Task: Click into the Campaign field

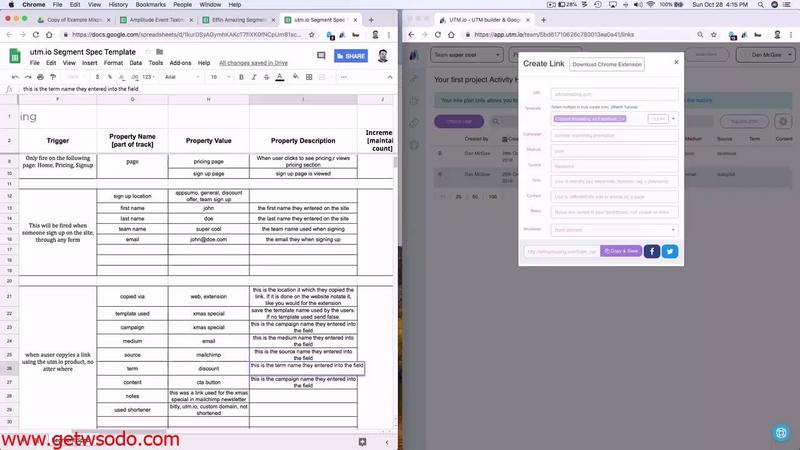Action: coord(614,136)
